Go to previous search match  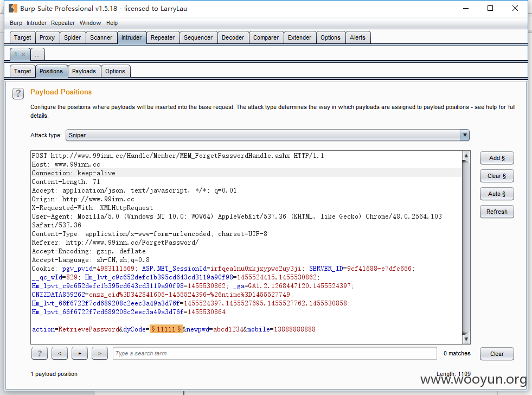tap(59, 353)
